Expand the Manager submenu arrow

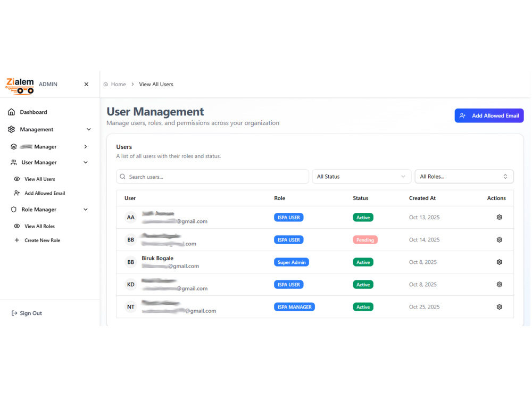click(x=86, y=147)
